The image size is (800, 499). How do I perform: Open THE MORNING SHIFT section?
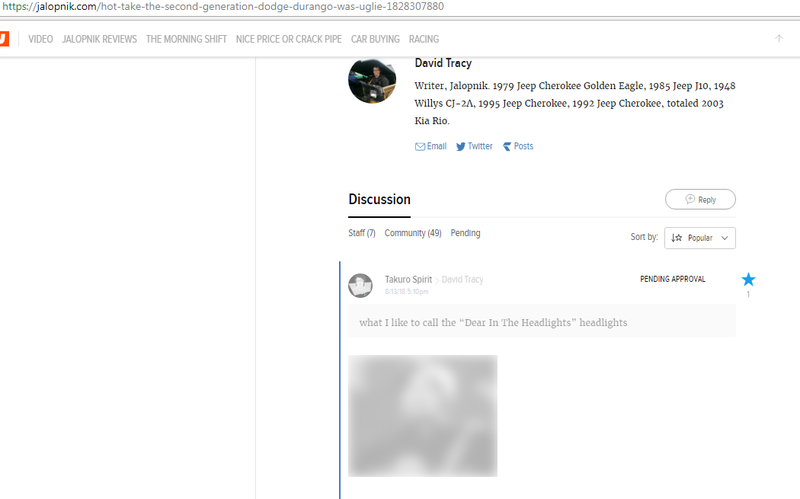pyautogui.click(x=186, y=39)
